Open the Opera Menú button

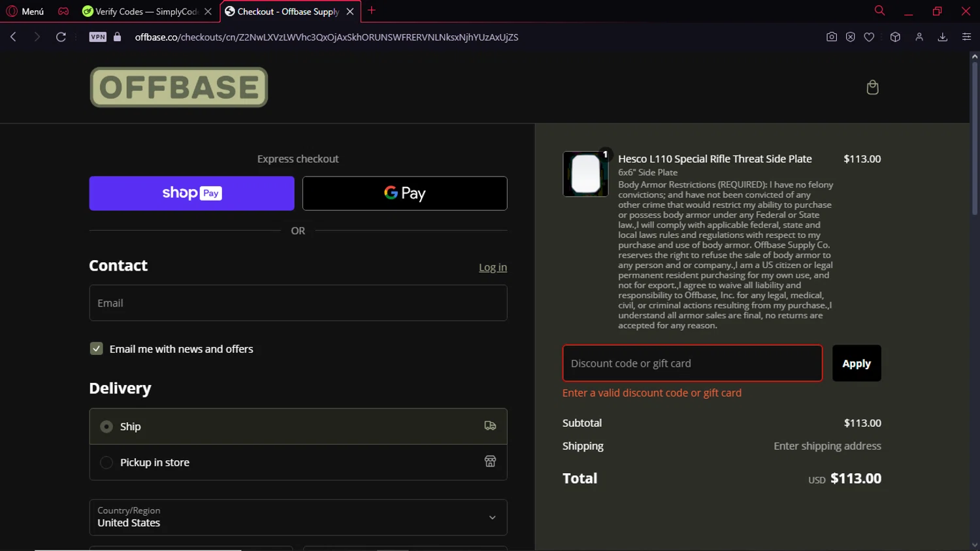[x=25, y=11]
